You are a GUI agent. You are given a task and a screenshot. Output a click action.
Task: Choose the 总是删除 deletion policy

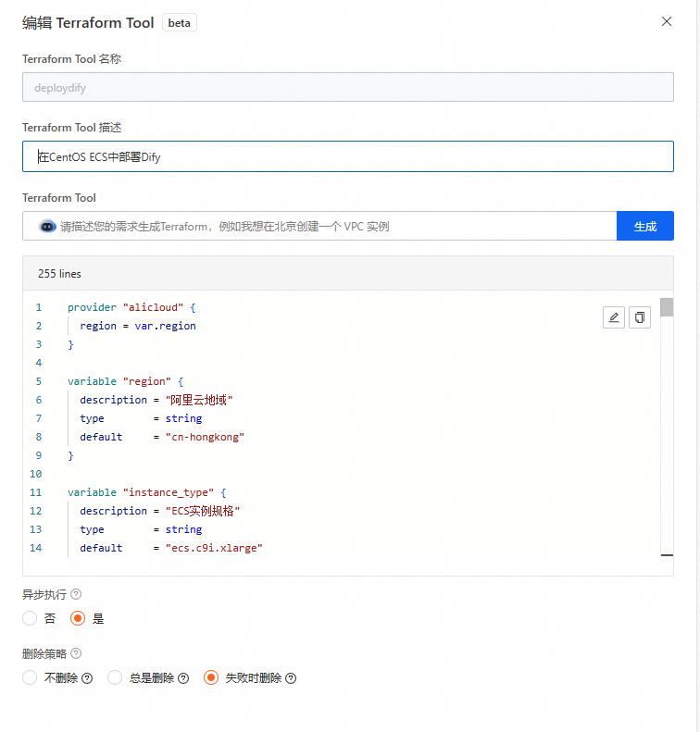point(115,677)
